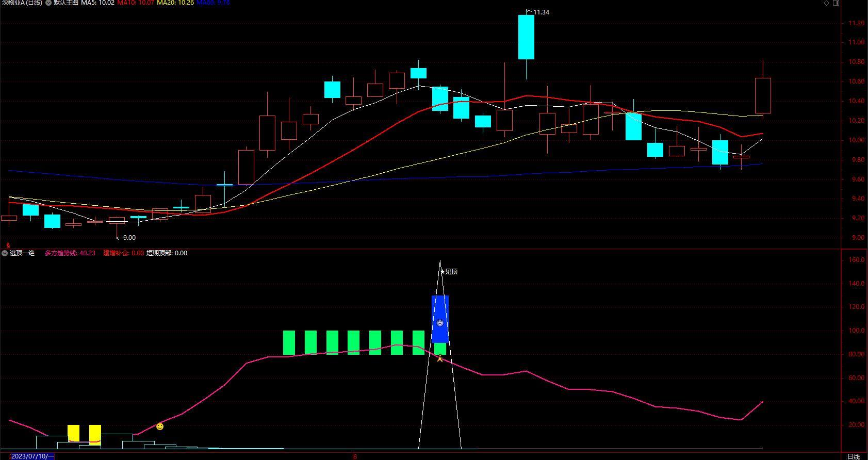This screenshot has height=460, width=868.
Task: Click the tall cyan candle at 11.34 peak
Action: coord(526,37)
